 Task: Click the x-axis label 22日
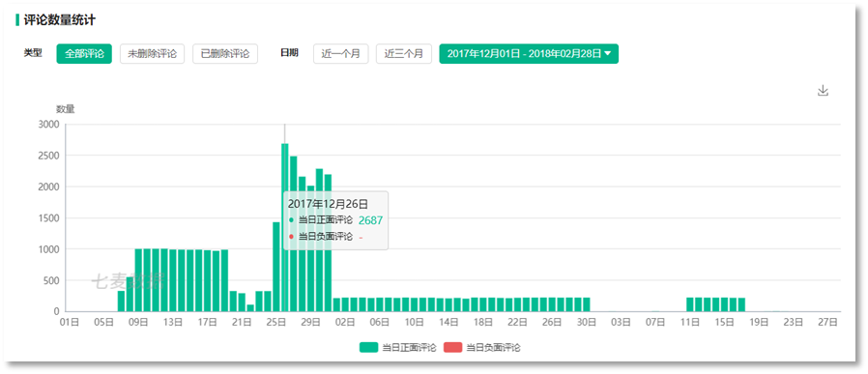(x=517, y=322)
